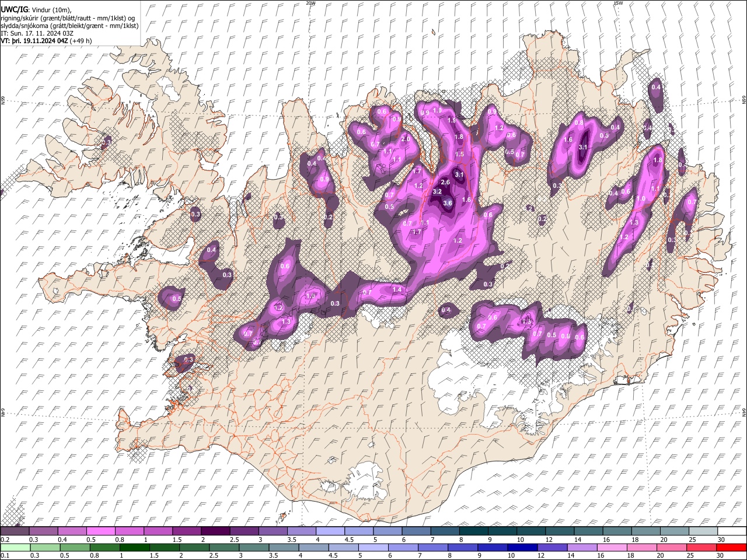Click the '1.9' snowfall value on map
This screenshot has width=747, height=560.
(452, 120)
